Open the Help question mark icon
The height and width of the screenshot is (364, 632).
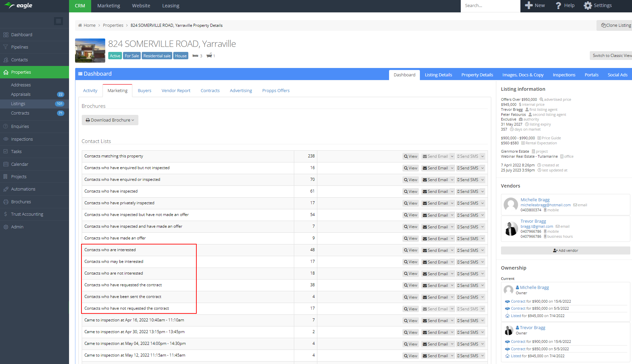558,6
